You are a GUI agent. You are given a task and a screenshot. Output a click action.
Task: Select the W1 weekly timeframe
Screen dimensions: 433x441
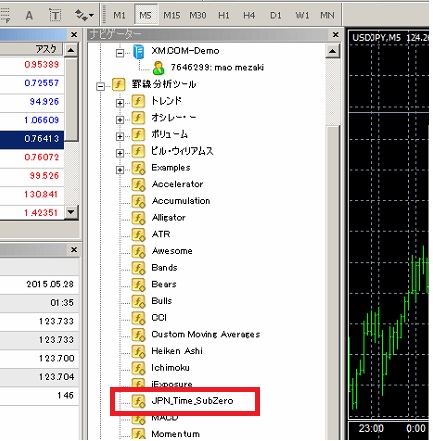302,15
